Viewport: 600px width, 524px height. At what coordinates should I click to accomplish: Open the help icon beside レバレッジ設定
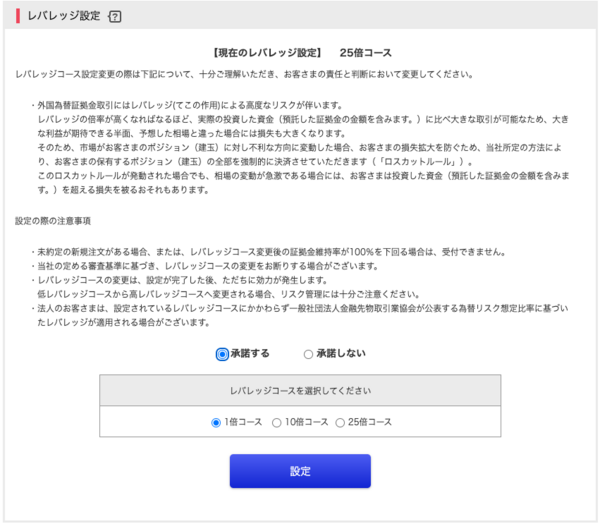114,18
